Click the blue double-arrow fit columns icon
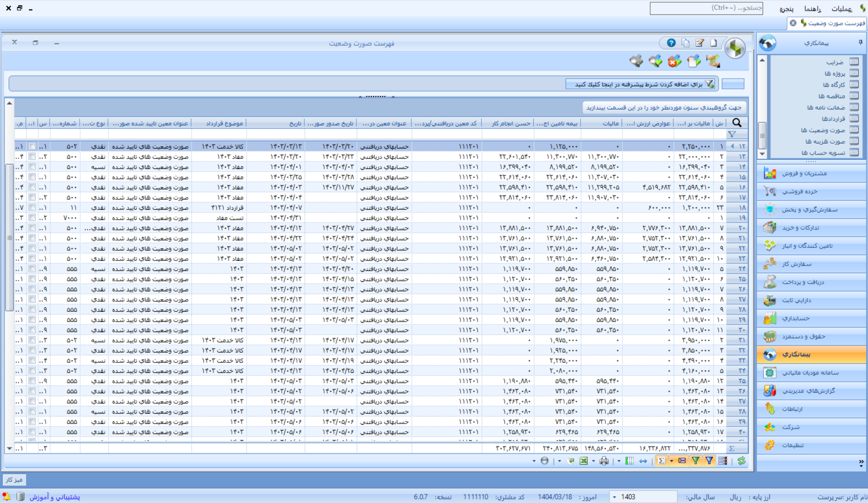The image size is (868, 503). (x=643, y=461)
